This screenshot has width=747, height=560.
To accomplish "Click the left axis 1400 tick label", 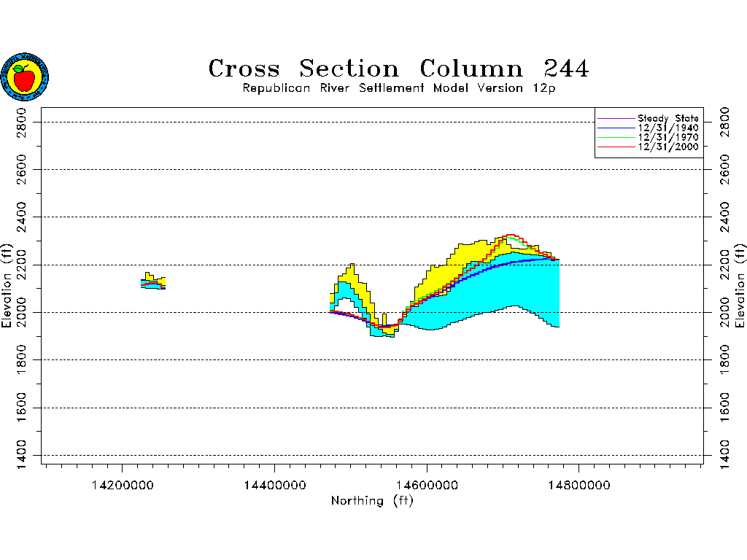I will (x=21, y=454).
